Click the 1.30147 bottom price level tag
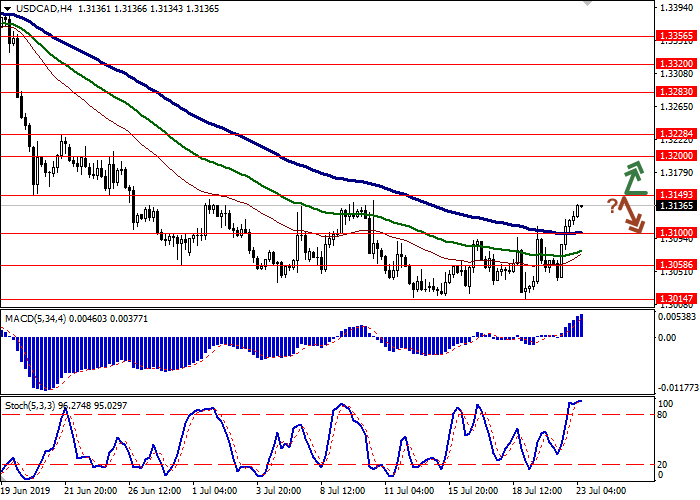 (x=677, y=298)
